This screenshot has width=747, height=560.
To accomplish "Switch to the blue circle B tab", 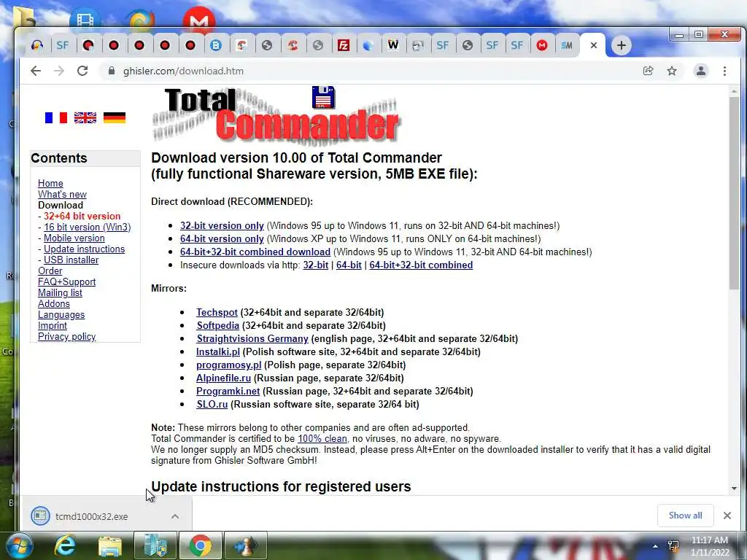I will click(x=216, y=45).
